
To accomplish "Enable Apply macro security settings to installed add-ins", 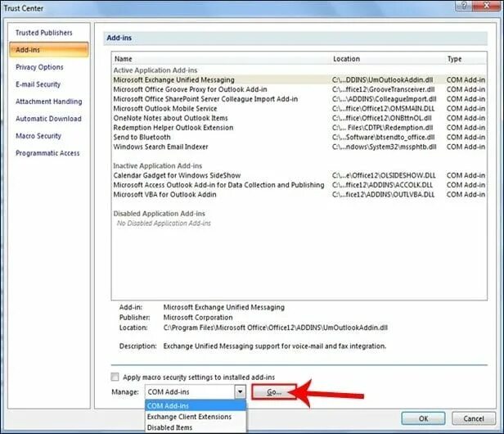I will [x=115, y=377].
